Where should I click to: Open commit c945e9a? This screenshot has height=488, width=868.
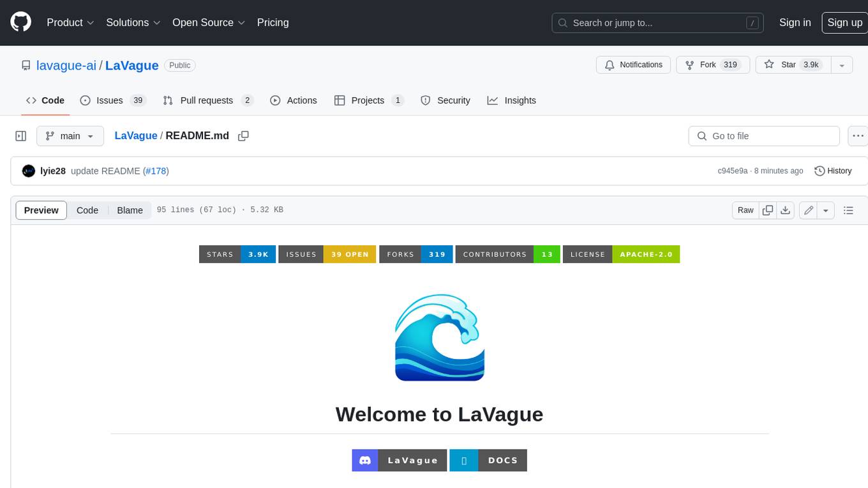click(732, 171)
